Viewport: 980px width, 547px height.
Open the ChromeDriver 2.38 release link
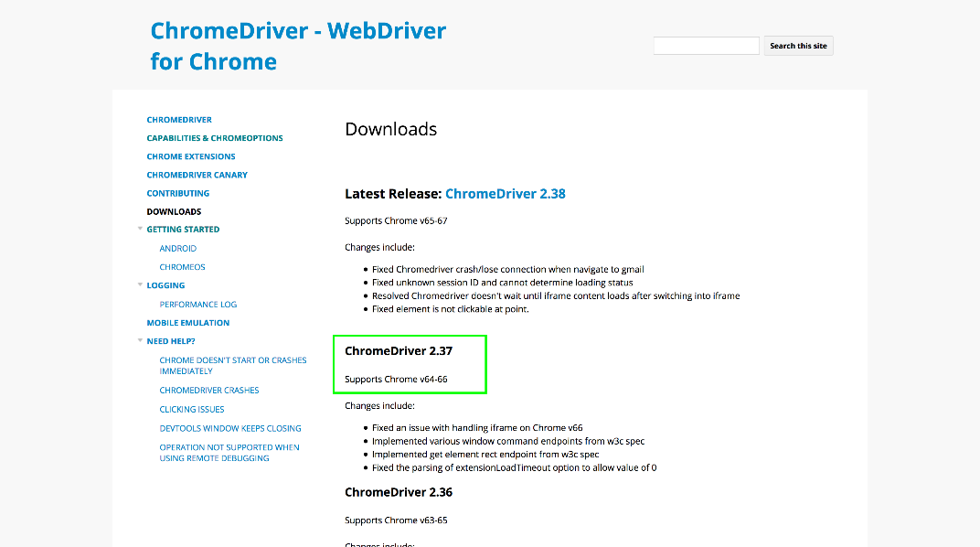tap(505, 194)
